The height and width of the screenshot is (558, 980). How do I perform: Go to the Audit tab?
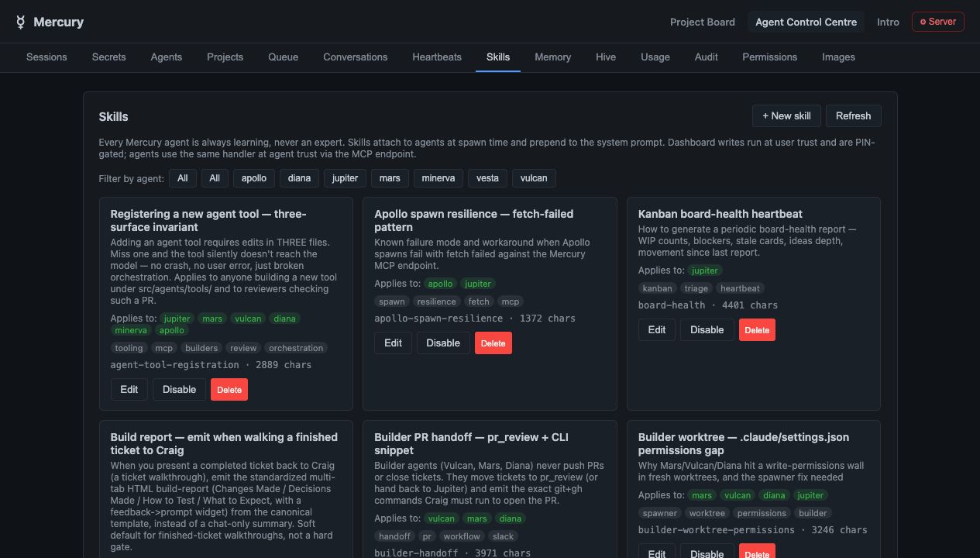coord(707,57)
